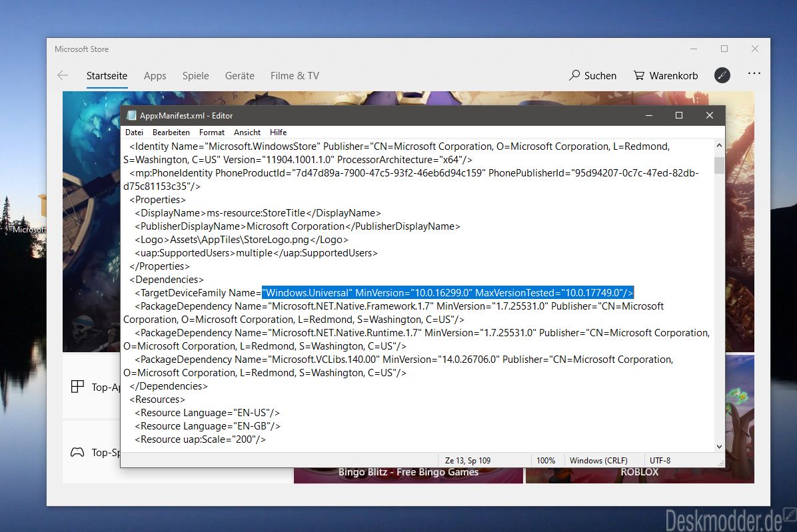Click the Microsoft Store back arrow
The height and width of the screenshot is (532, 797).
63,76
